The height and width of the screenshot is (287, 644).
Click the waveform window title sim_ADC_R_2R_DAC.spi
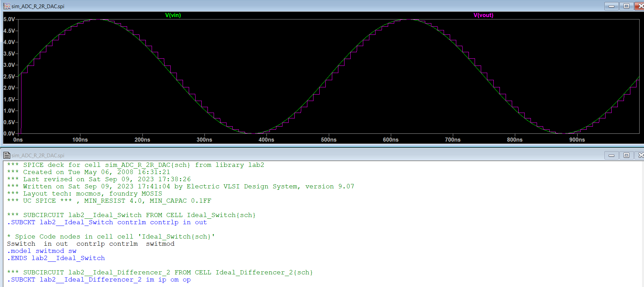click(x=38, y=6)
